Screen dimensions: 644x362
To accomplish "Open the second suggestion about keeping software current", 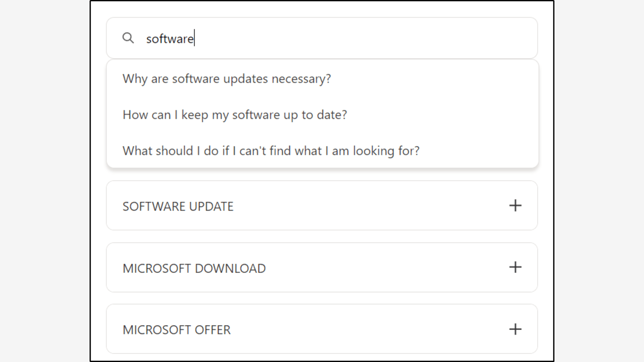I will click(x=235, y=115).
